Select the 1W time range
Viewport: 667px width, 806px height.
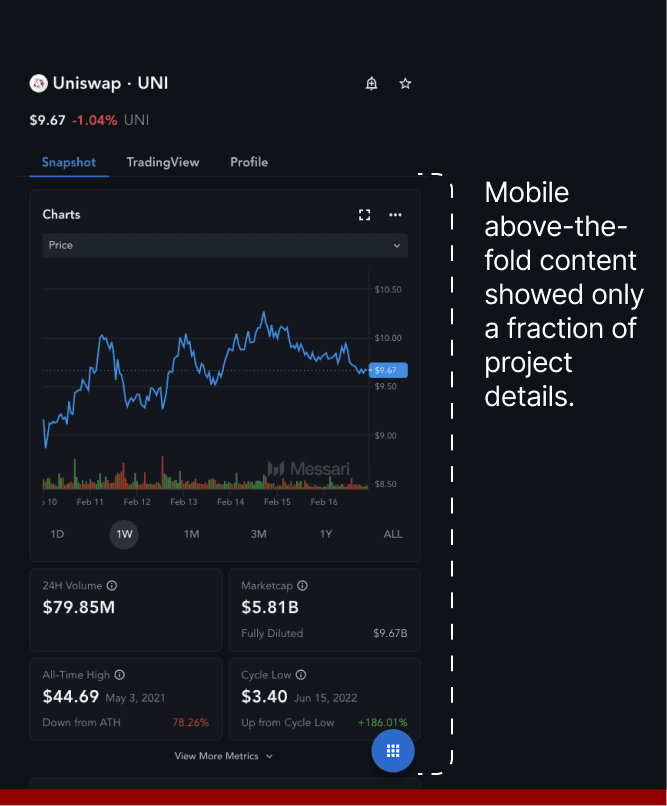(124, 534)
